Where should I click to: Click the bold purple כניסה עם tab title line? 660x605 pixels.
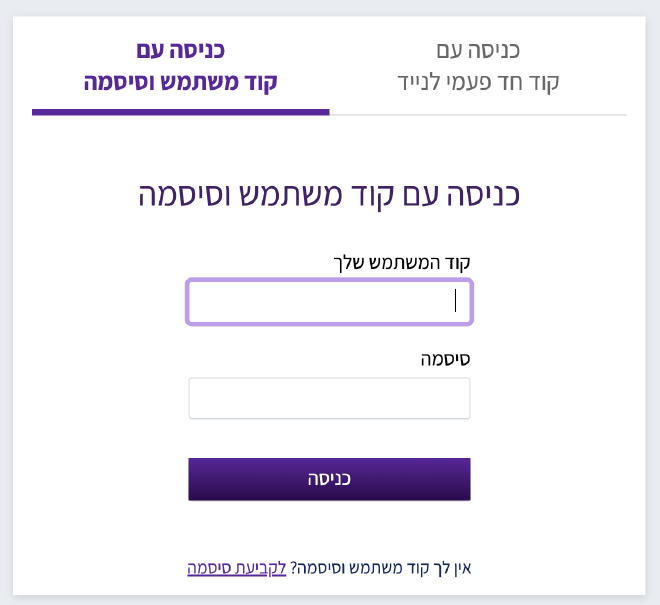coord(181,51)
